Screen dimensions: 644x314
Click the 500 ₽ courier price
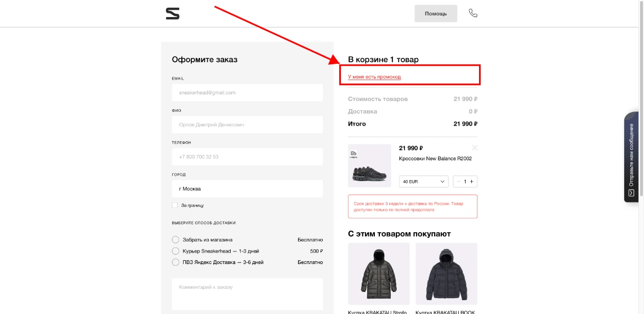click(317, 251)
